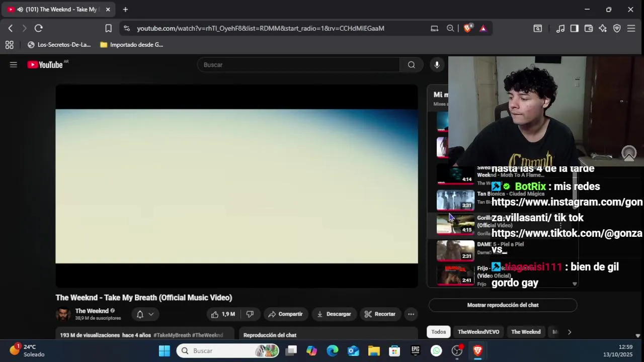Select The Weeknd filter chip
This screenshot has height=362, width=644.
[x=526, y=332]
